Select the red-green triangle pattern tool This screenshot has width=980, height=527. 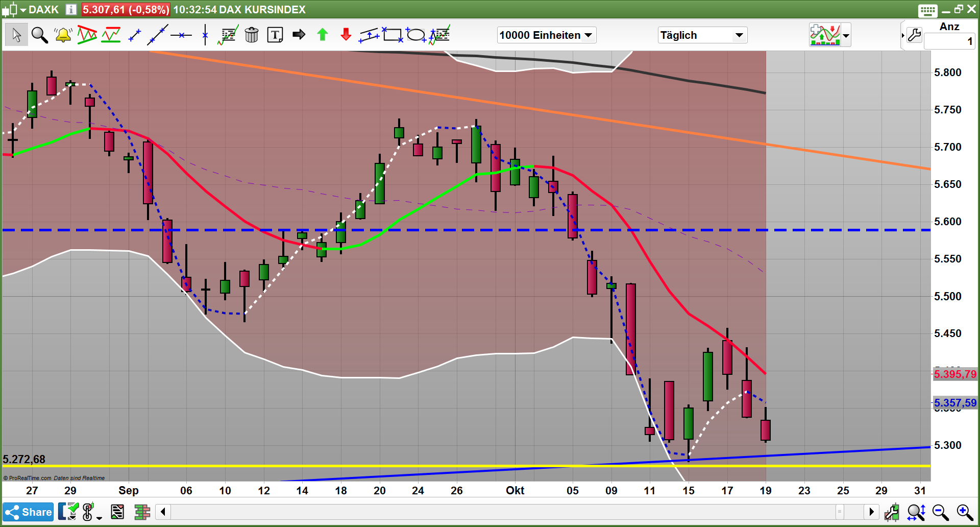click(x=87, y=35)
